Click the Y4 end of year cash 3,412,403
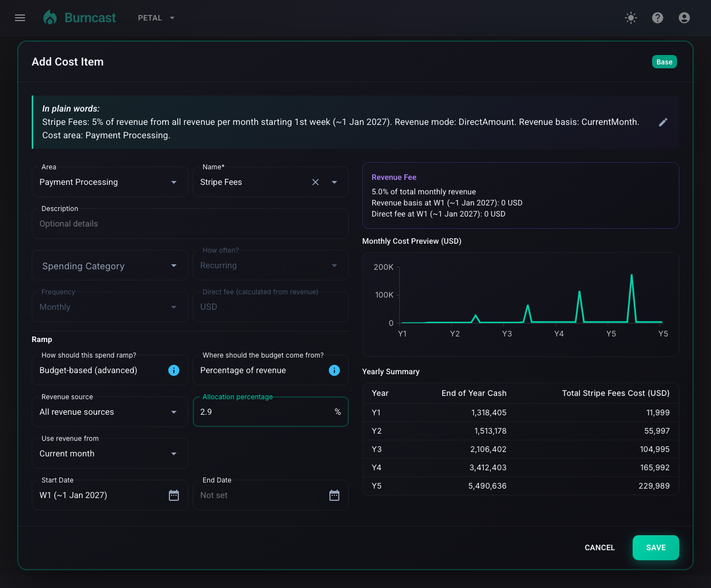711x588 pixels. (x=488, y=468)
